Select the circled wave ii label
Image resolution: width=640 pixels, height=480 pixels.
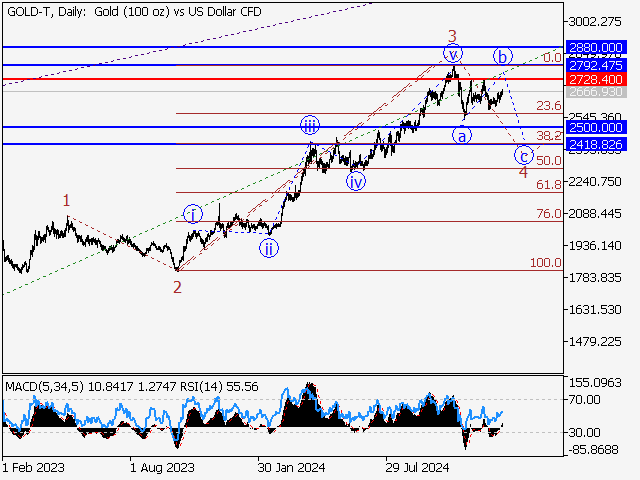pos(269,249)
